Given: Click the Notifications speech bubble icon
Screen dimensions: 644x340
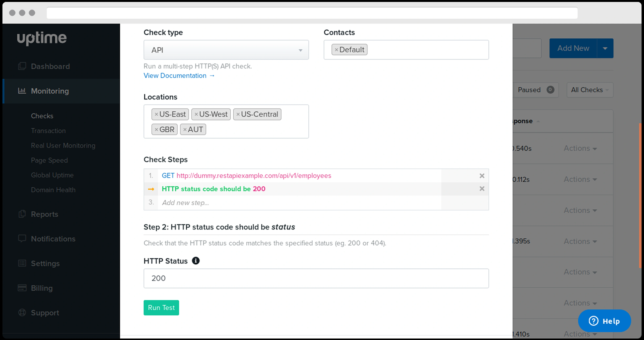Looking at the screenshot, I should coord(22,238).
